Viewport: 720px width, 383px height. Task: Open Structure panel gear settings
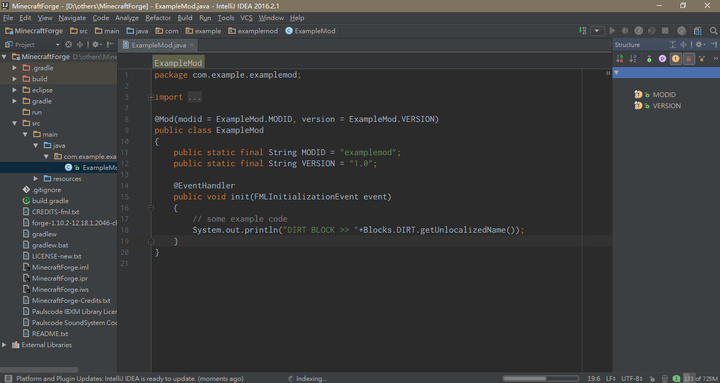(x=699, y=45)
